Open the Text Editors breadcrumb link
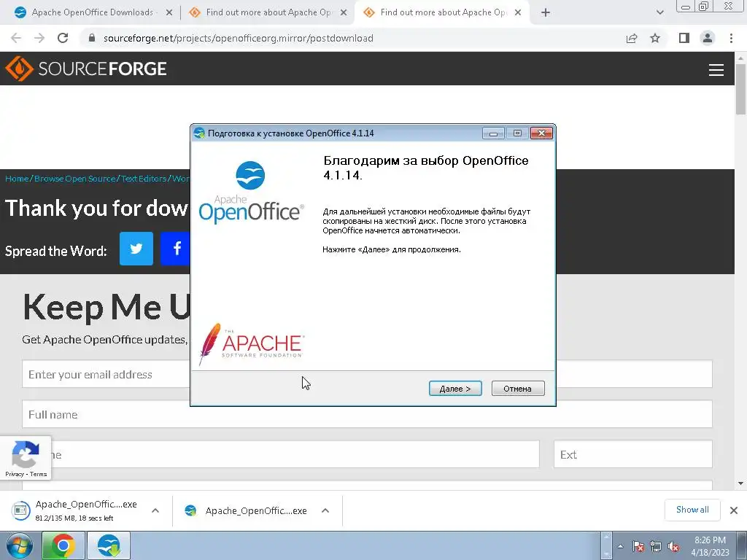 [x=144, y=179]
